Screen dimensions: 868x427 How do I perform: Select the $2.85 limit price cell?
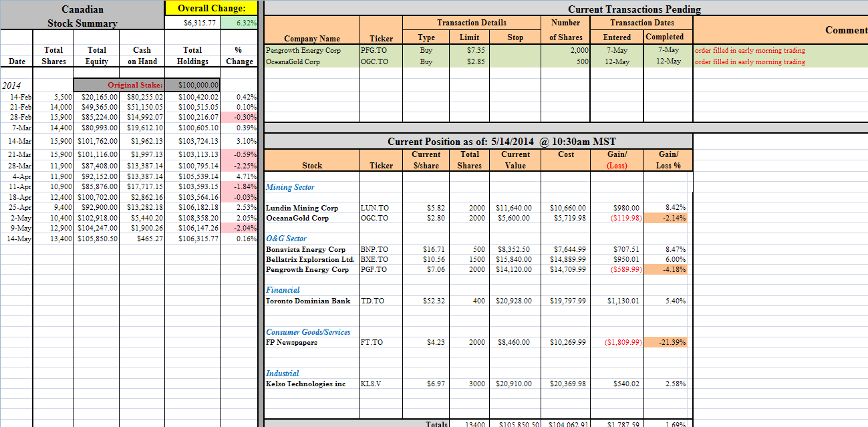(x=470, y=61)
